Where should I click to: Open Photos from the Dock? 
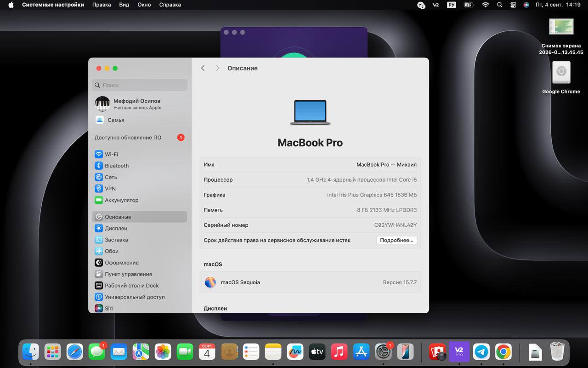[x=163, y=352]
